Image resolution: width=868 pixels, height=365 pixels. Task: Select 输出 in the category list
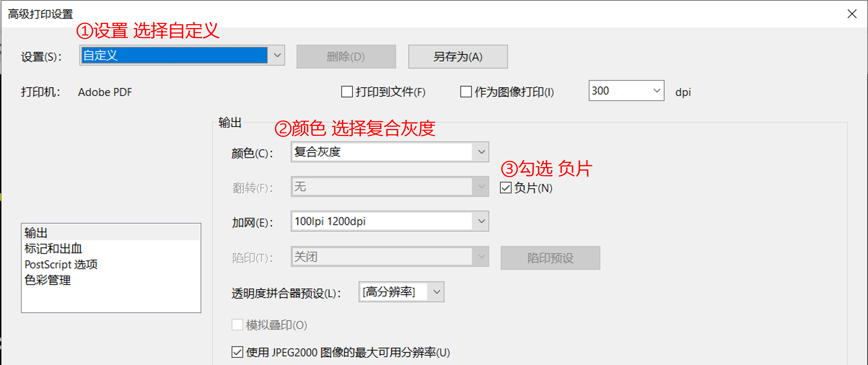(x=111, y=233)
